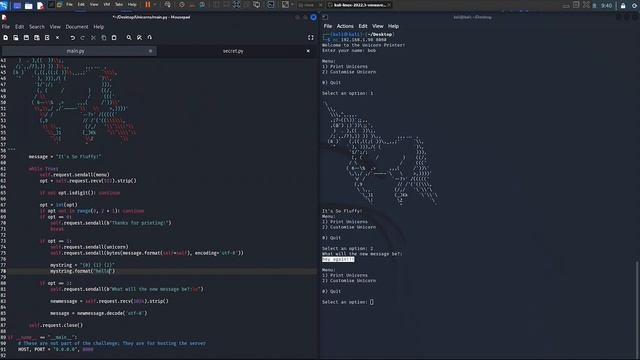Close the kali-linux VM tab
Image resolution: width=640 pixels, height=360 pixels.
(x=389, y=5)
